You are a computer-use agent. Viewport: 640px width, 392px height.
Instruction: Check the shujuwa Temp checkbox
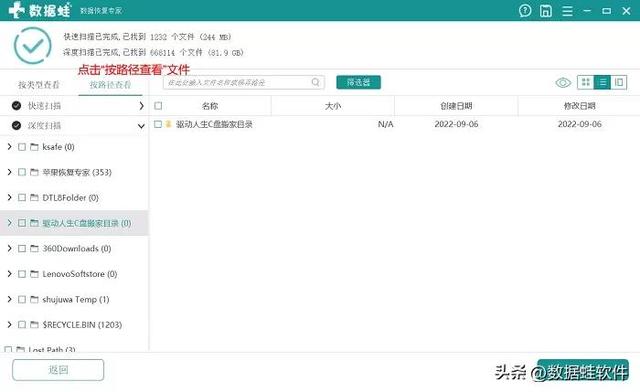[22, 300]
